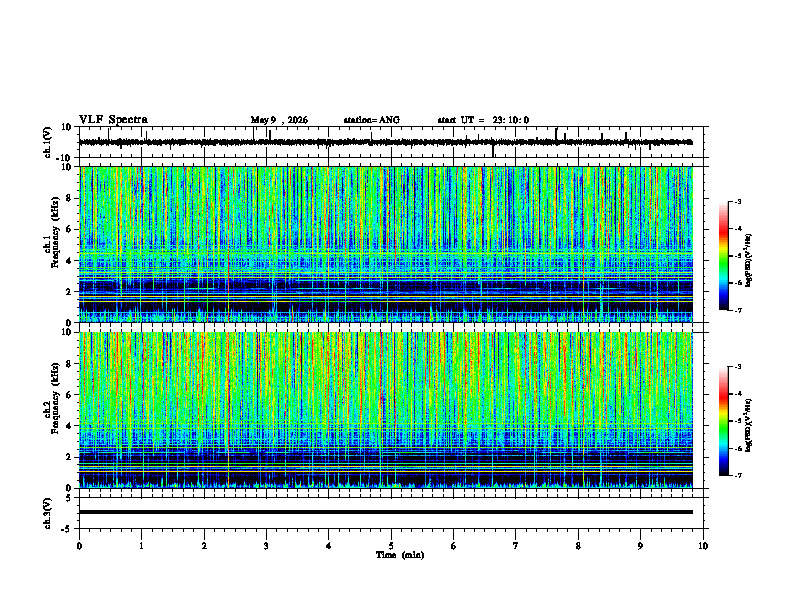Click the ch.2 spectrogram panel
This screenshot has height=612, width=792.
pos(385,410)
